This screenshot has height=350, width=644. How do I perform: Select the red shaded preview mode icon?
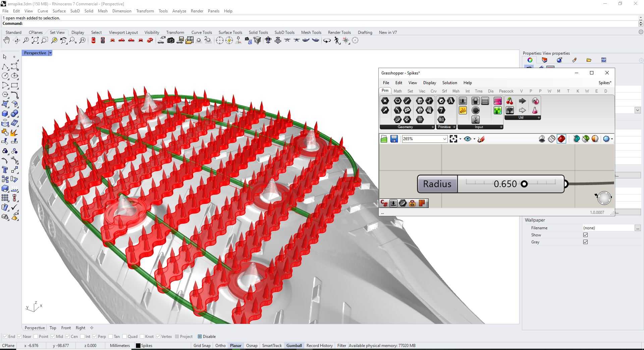click(x=561, y=139)
